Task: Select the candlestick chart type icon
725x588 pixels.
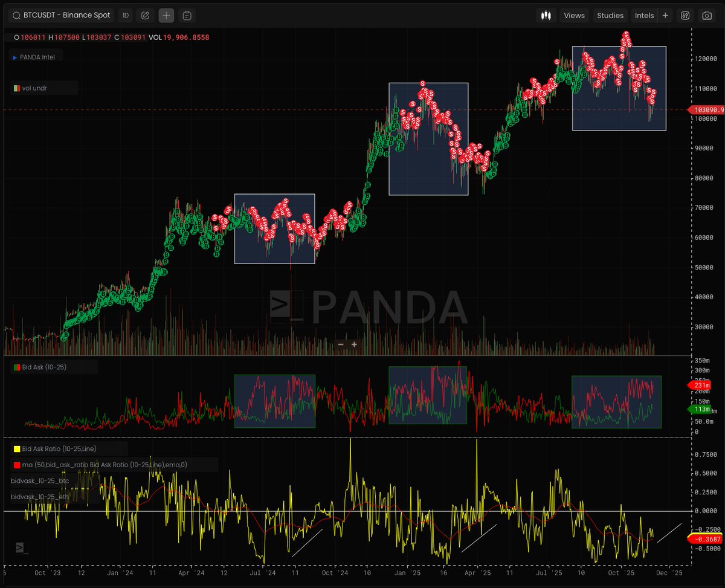Action: click(x=546, y=15)
